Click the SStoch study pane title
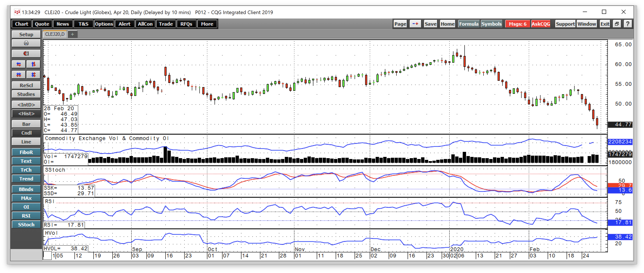 pos(55,170)
